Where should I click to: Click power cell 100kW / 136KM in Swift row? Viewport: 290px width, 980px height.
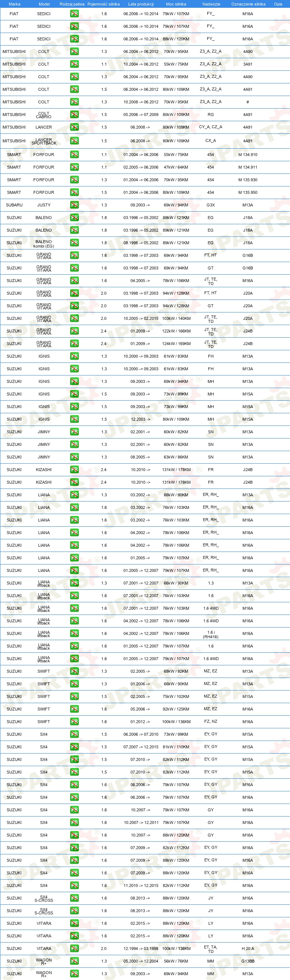[176, 722]
